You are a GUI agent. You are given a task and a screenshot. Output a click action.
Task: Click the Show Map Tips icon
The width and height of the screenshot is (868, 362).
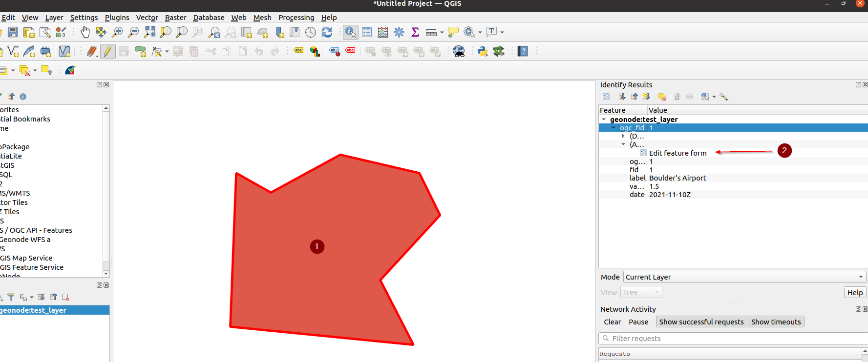tap(453, 32)
